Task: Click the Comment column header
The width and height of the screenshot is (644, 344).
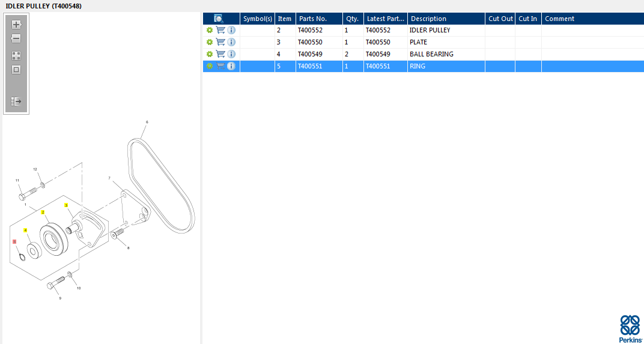Action: (593, 19)
